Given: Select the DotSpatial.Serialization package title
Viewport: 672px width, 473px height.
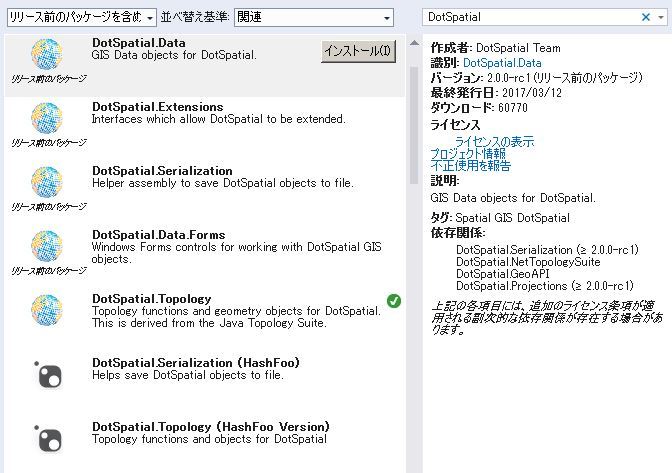Looking at the screenshot, I should pyautogui.click(x=162, y=171).
